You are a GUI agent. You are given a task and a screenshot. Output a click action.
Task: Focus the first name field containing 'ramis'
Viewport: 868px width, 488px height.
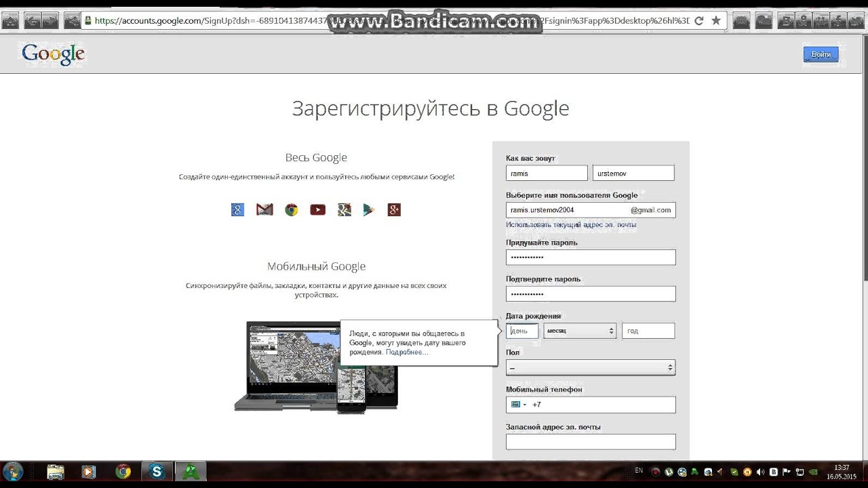pyautogui.click(x=547, y=174)
